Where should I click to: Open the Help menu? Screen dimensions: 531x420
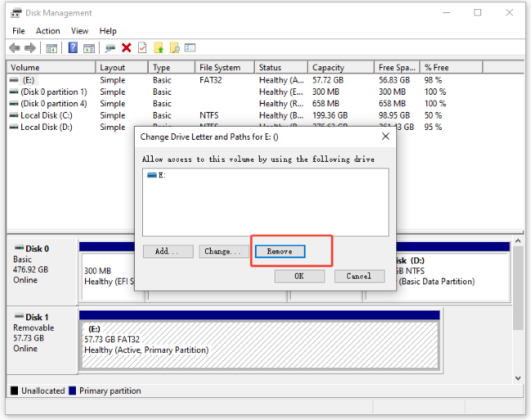coord(108,31)
